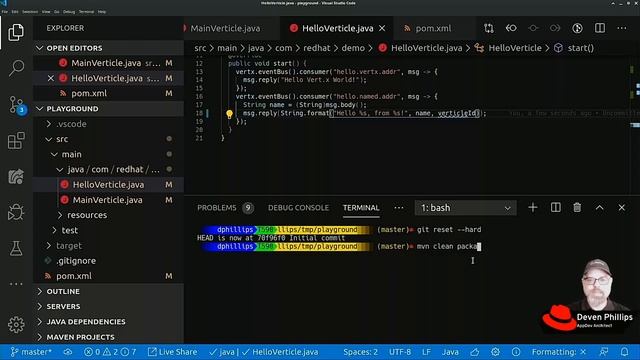Open editor More Actions ellipsis menu

click(622, 28)
